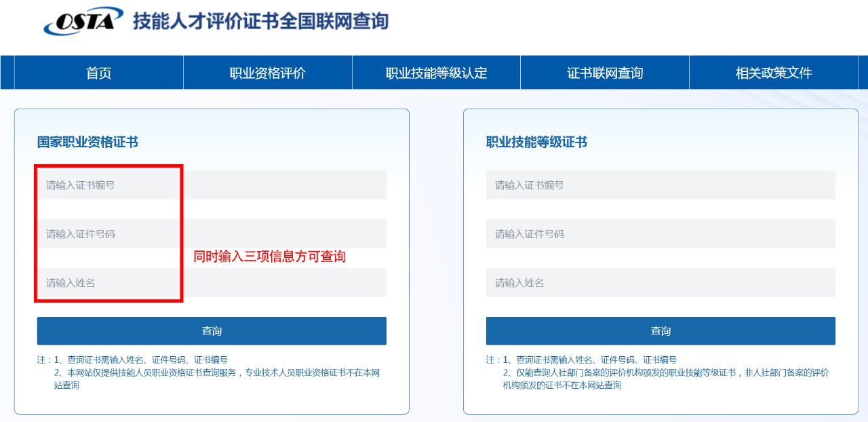This screenshot has width=868, height=422.
Task: Focus certificate number field under 职业技能等级证书
Action: click(x=660, y=185)
